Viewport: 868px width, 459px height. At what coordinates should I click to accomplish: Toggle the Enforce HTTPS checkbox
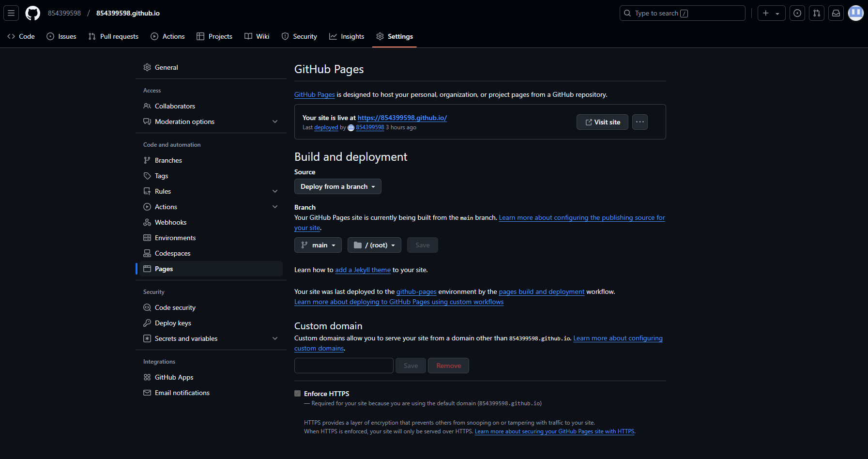(x=298, y=394)
